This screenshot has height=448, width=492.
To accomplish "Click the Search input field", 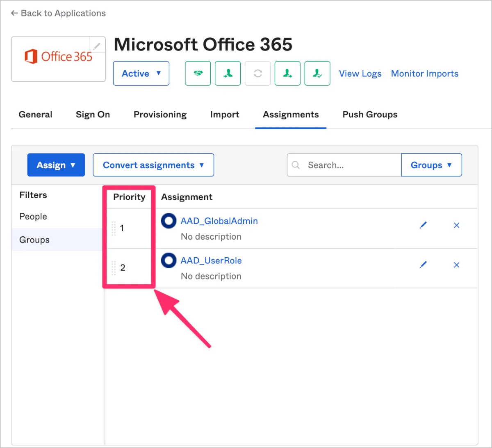I will pyautogui.click(x=348, y=165).
